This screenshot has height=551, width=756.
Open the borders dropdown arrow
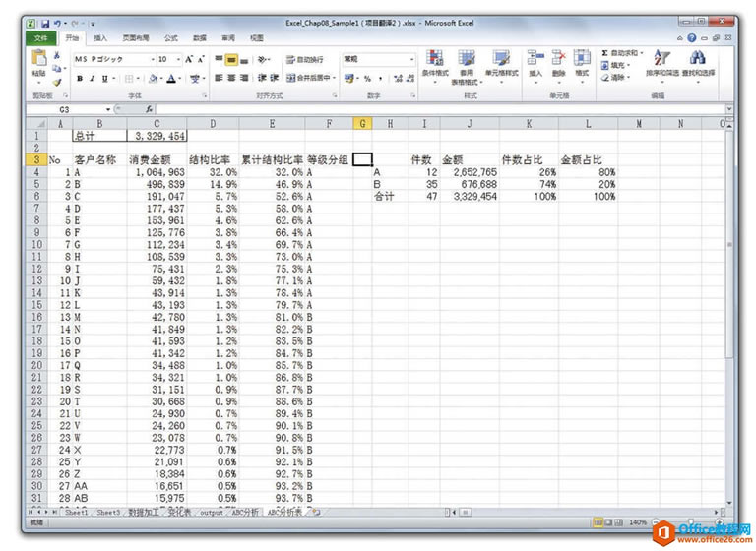138,78
